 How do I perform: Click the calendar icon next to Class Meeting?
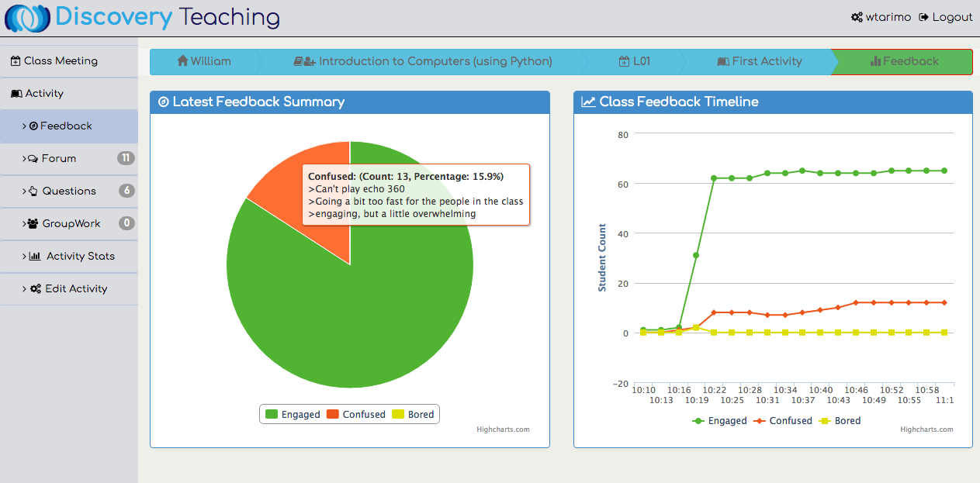pos(16,61)
